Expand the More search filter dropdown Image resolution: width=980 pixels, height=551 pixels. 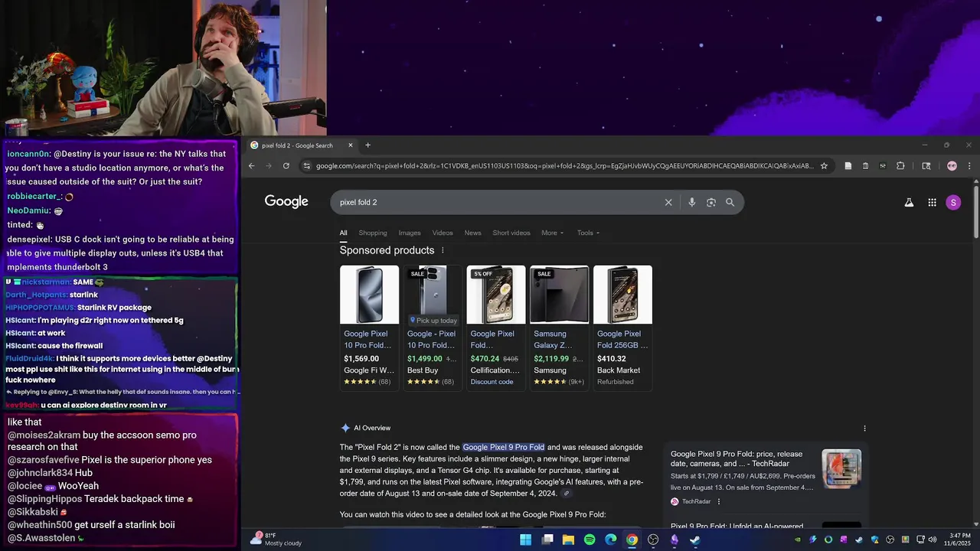(x=552, y=233)
